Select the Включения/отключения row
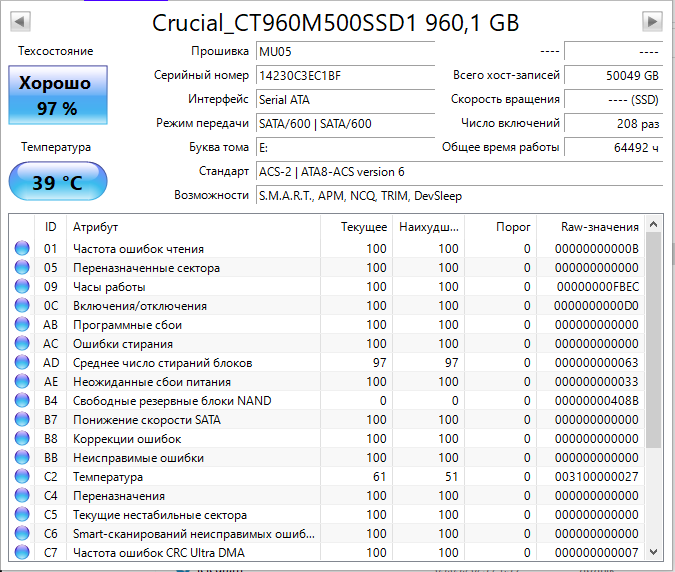The height and width of the screenshot is (572, 675). click(327, 305)
